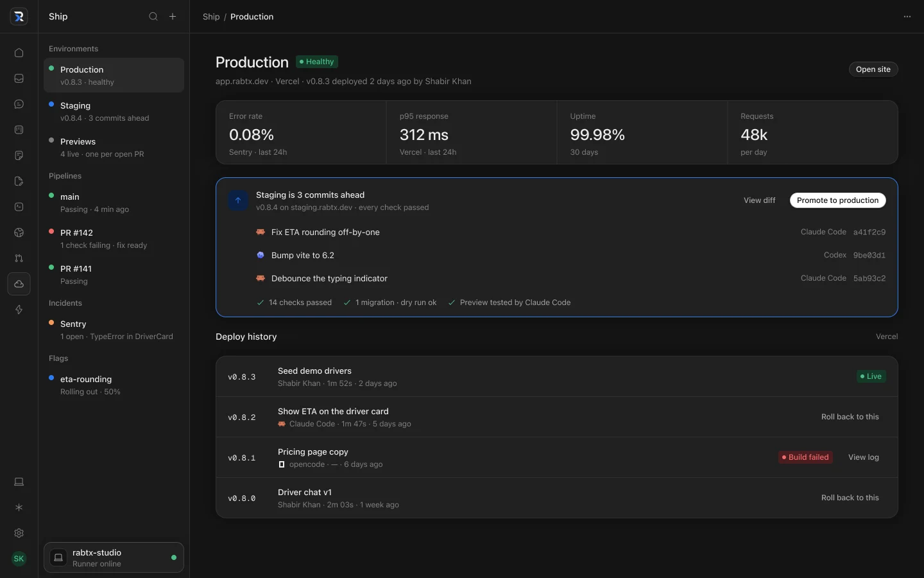Image resolution: width=924 pixels, height=578 pixels.
Task: Open the terminal icon in sidebar
Action: [x=19, y=207]
